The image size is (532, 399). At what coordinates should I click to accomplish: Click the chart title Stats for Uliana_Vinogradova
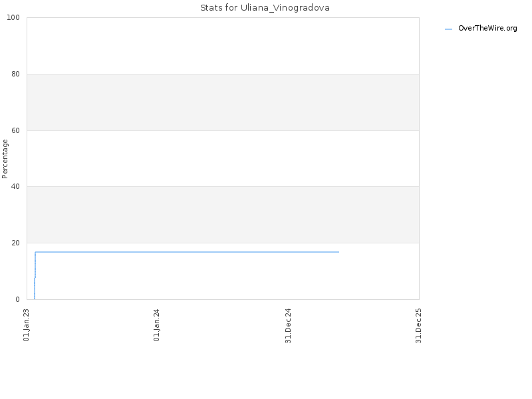click(x=265, y=8)
